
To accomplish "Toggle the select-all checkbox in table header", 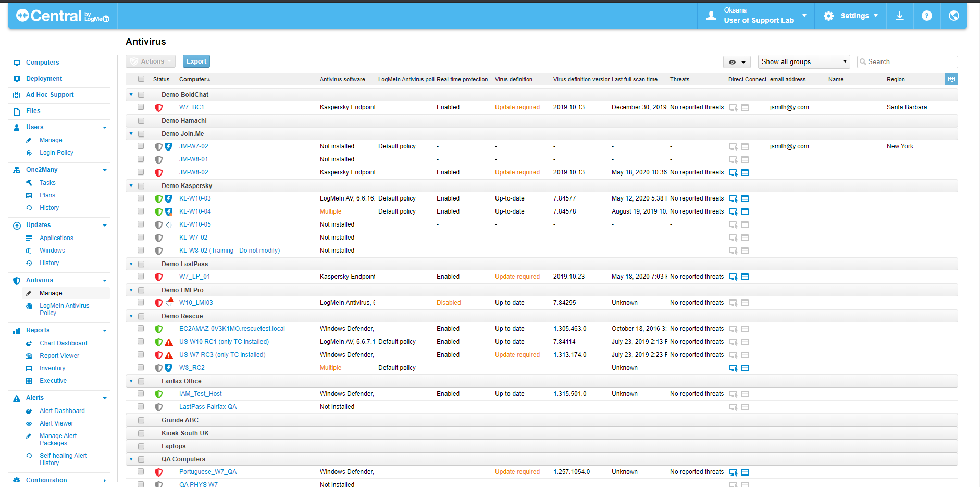I will pos(141,79).
